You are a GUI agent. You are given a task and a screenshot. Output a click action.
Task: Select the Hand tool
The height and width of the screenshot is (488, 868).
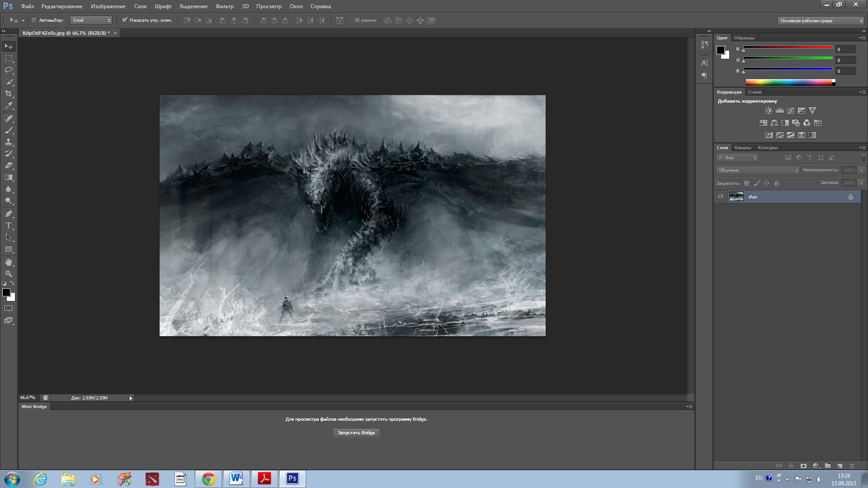point(9,262)
